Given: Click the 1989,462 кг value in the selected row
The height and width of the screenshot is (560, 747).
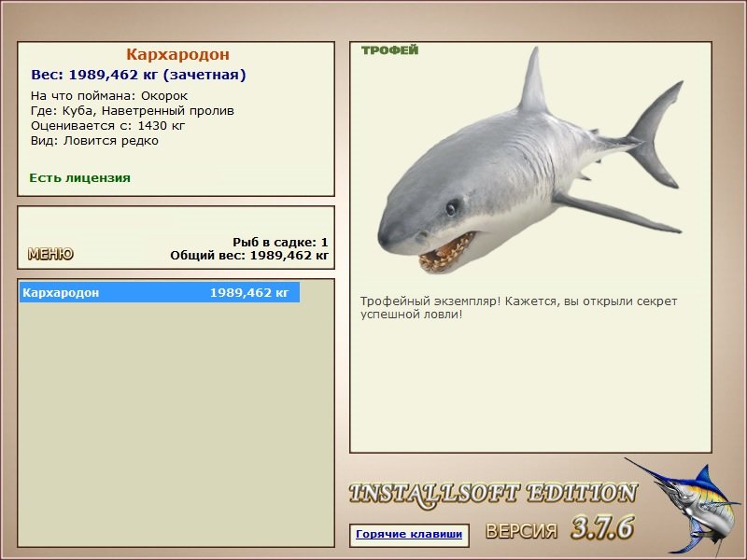Looking at the screenshot, I should (249, 292).
